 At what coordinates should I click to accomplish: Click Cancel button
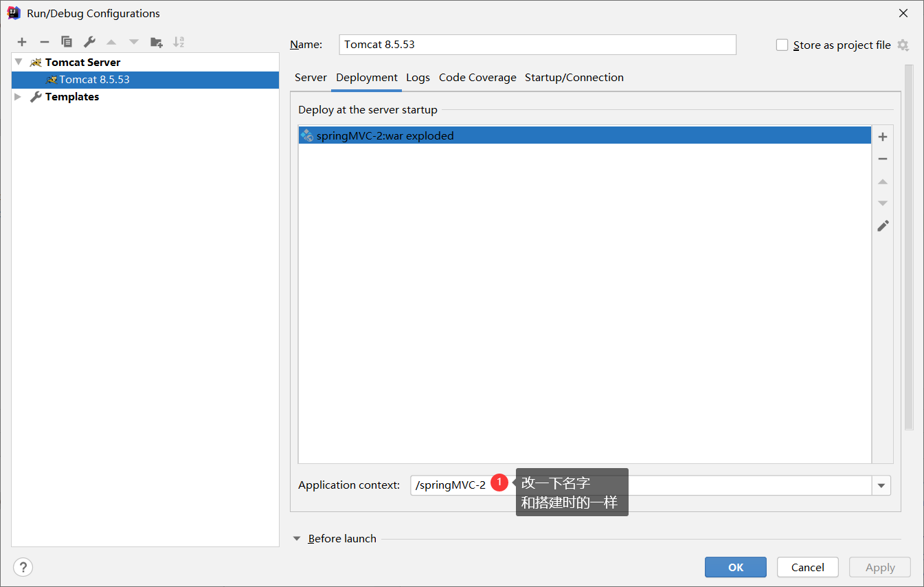pyautogui.click(x=808, y=567)
